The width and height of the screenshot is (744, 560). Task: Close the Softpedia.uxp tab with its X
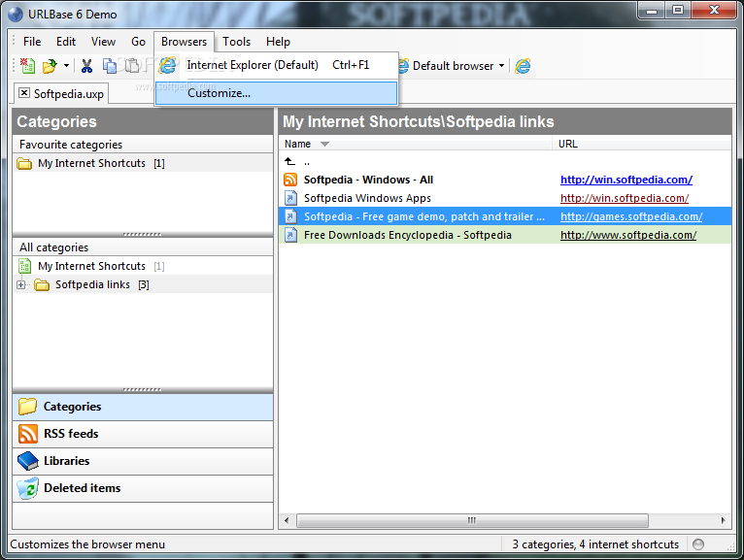[23, 92]
